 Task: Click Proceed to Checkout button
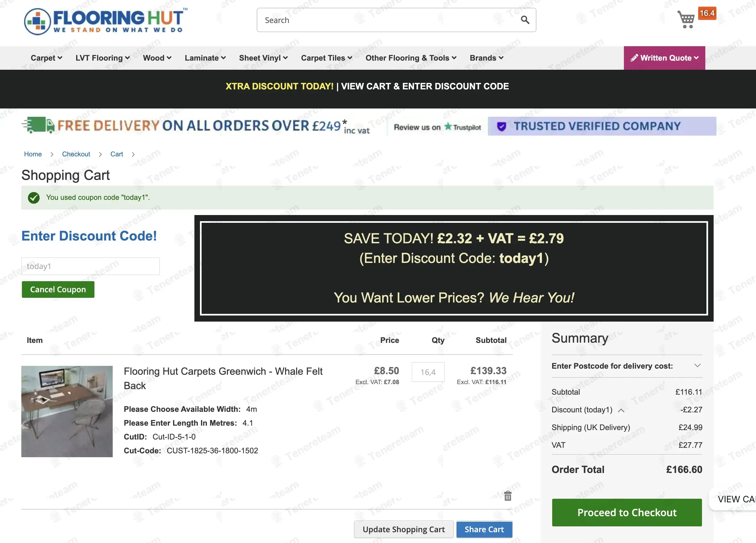626,512
